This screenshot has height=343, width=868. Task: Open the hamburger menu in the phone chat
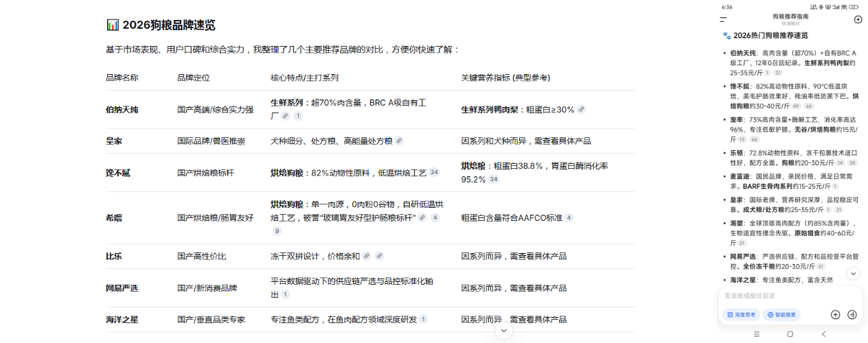[x=723, y=19]
